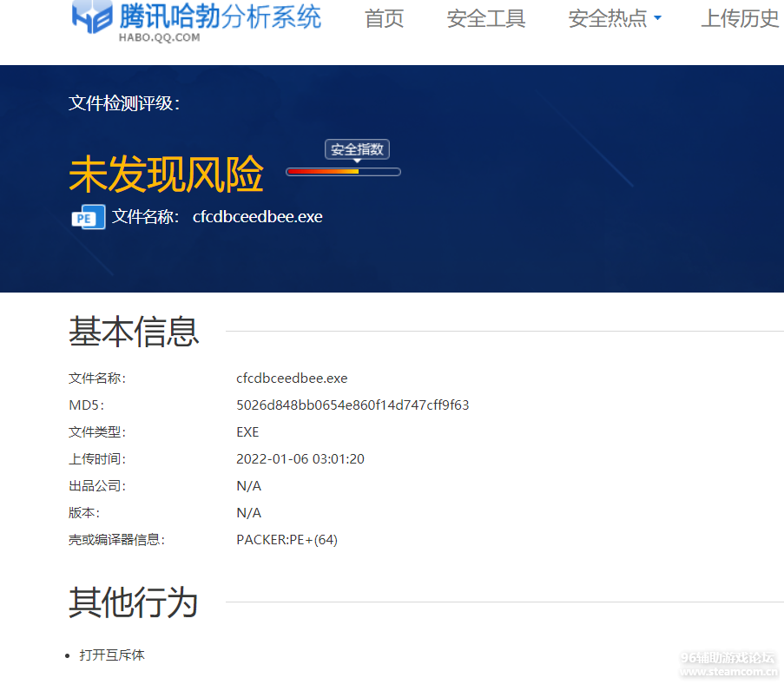Click the 打开互斥体 behavior item
This screenshot has width=784, height=691.
[112, 655]
